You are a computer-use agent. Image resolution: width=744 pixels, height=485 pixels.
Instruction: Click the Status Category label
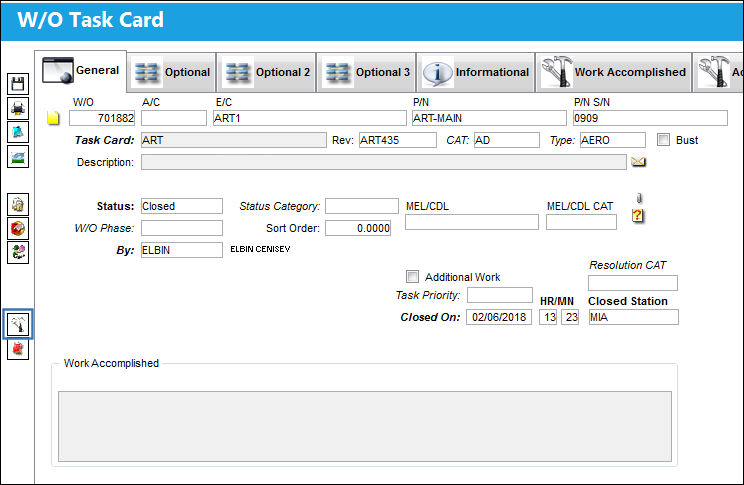pos(279,206)
